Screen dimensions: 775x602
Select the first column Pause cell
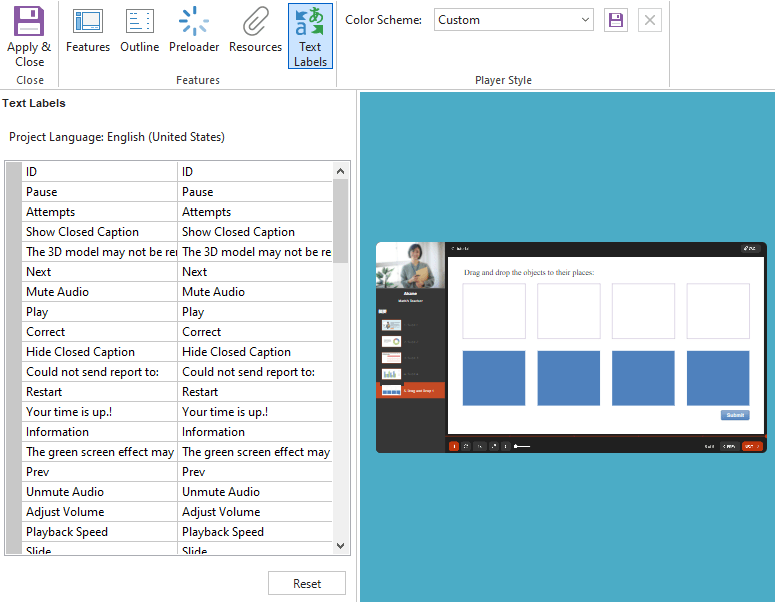tap(99, 192)
